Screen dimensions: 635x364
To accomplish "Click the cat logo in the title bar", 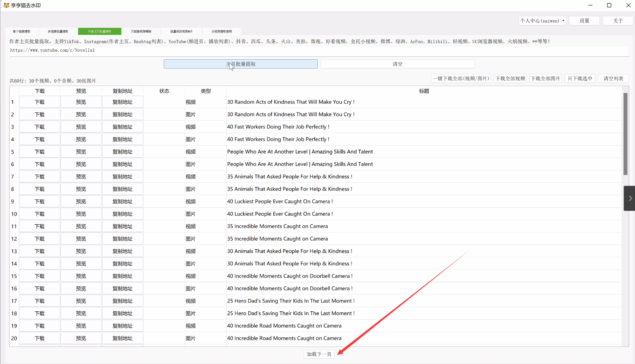I will pyautogui.click(x=6, y=5).
